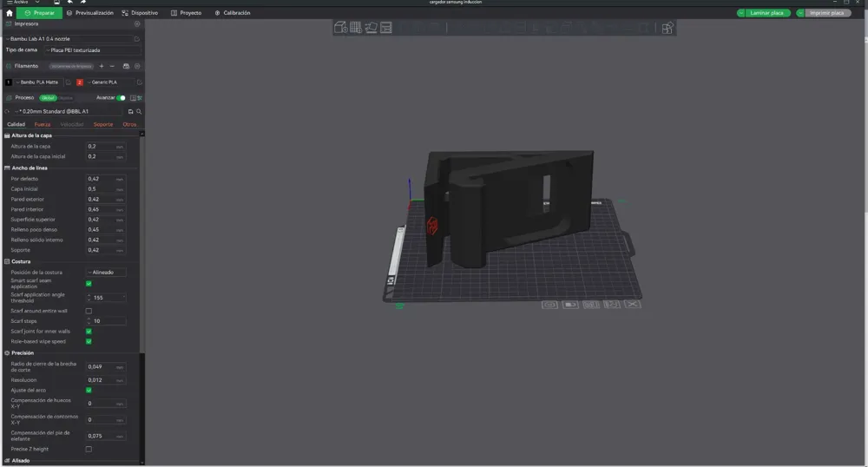Click the Add plate grid icon
Screen dimensions: 868x467
click(355, 27)
